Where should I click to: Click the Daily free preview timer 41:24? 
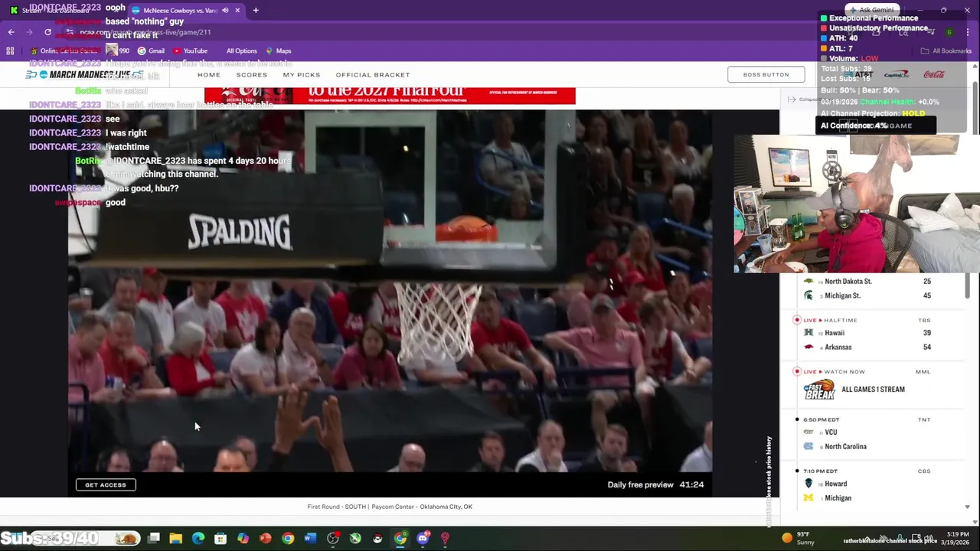[655, 484]
